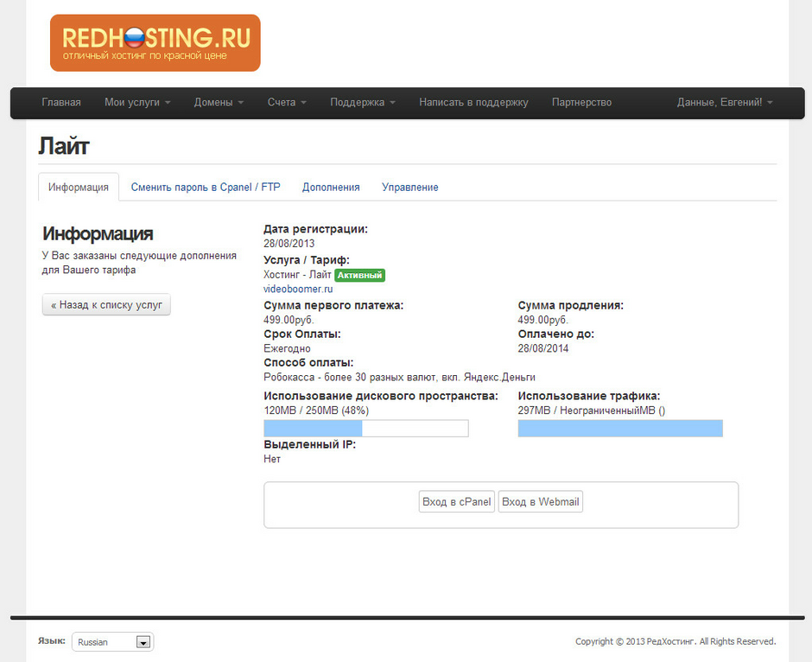Click the Активный status badge
Screen dimensions: 812x662
point(360,275)
